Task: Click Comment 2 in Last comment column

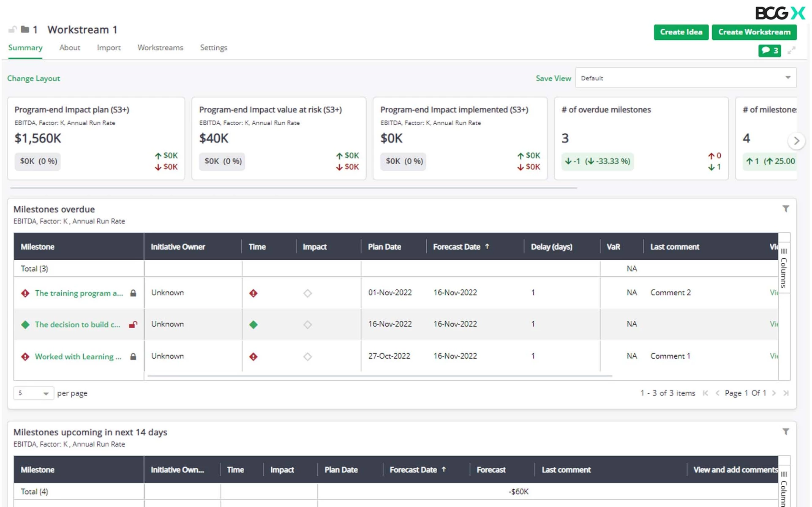Action: point(670,292)
